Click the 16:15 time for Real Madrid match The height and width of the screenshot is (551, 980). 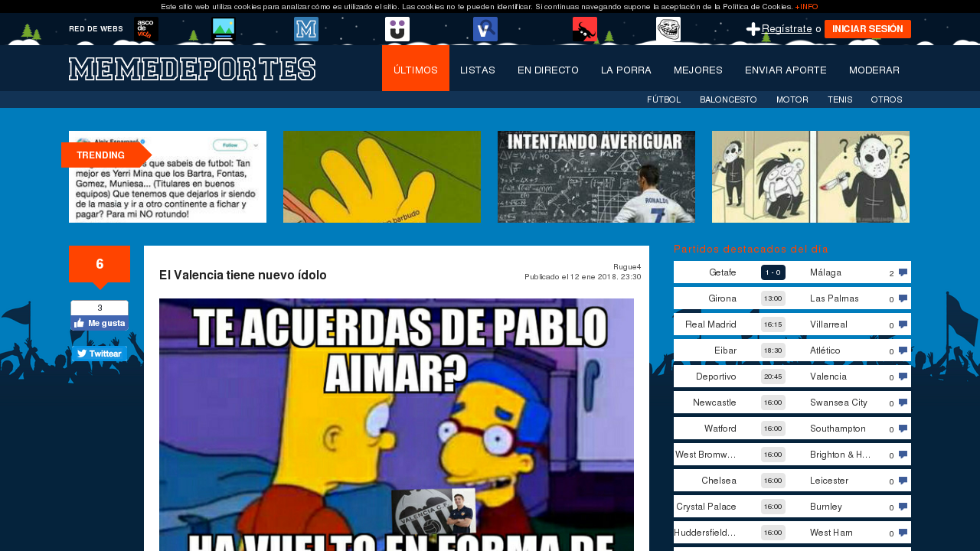click(x=773, y=324)
